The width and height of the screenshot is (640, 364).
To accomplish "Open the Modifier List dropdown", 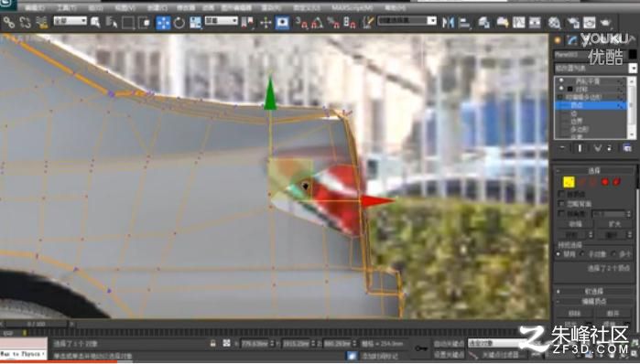I will [x=595, y=68].
